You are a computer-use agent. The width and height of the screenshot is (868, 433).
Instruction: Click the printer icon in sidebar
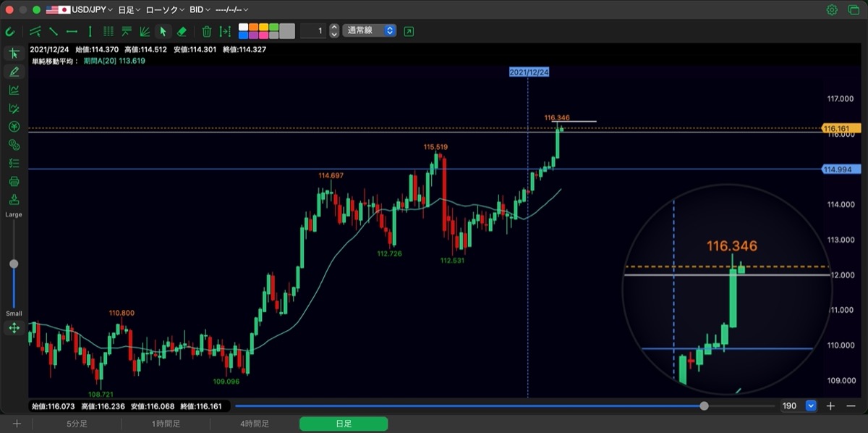pyautogui.click(x=14, y=181)
